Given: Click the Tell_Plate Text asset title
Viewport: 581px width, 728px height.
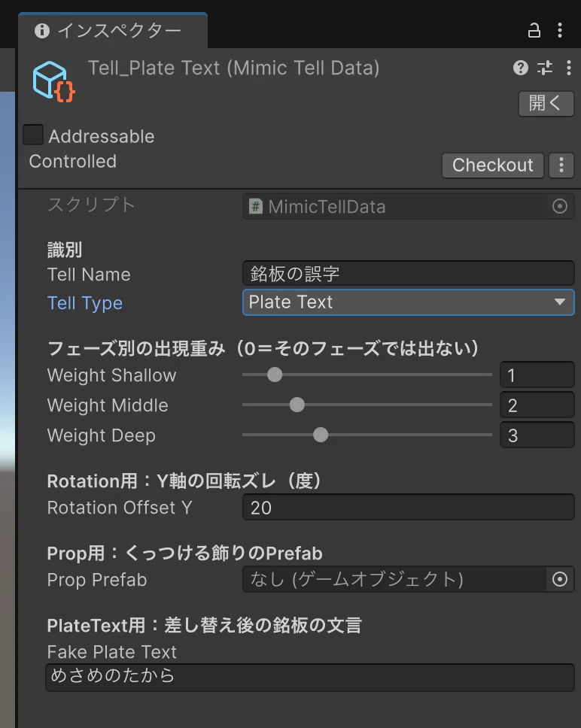Looking at the screenshot, I should [x=233, y=68].
